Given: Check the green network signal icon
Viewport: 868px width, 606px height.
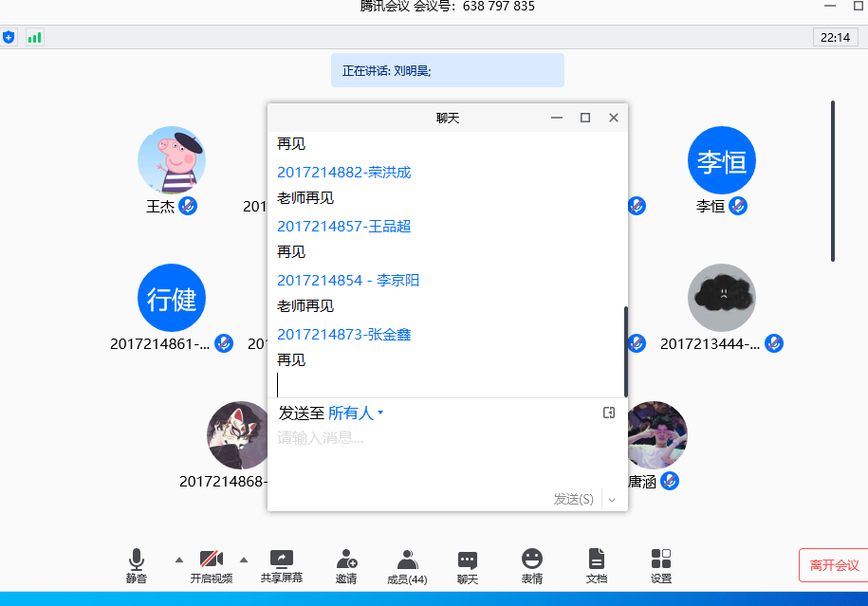Looking at the screenshot, I should [35, 37].
